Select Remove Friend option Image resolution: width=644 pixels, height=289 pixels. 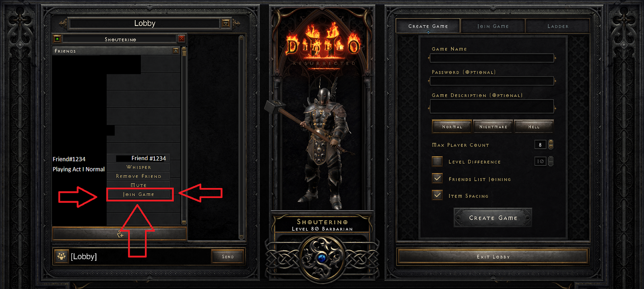pyautogui.click(x=138, y=176)
